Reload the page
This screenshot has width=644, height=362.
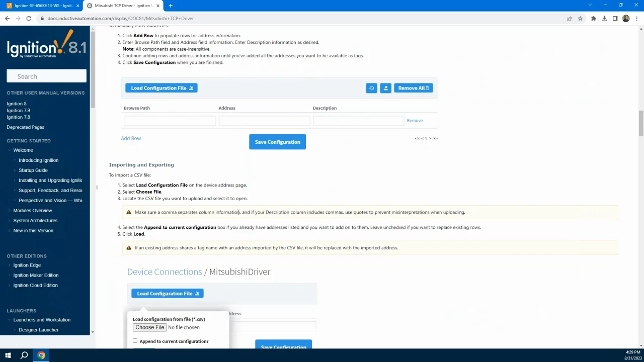click(x=29, y=19)
